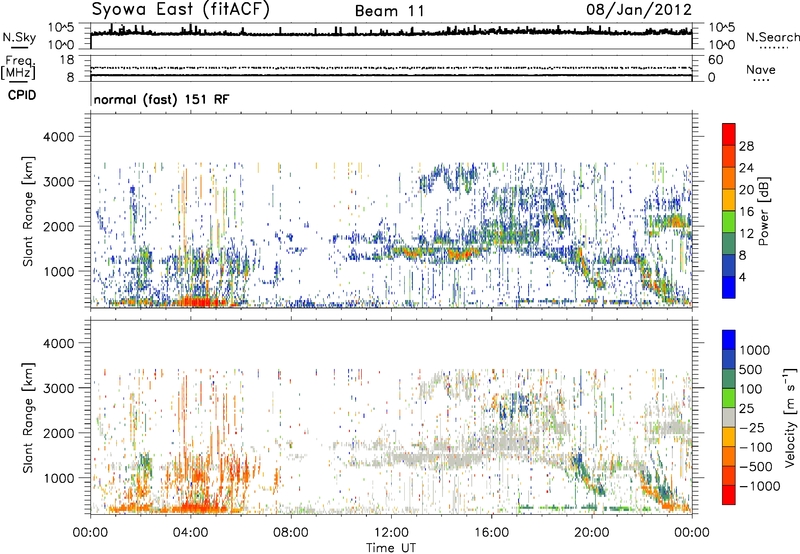Screen dimensions: 800x554
Task: Click the 'CPID' label
Action: pyautogui.click(x=22, y=95)
